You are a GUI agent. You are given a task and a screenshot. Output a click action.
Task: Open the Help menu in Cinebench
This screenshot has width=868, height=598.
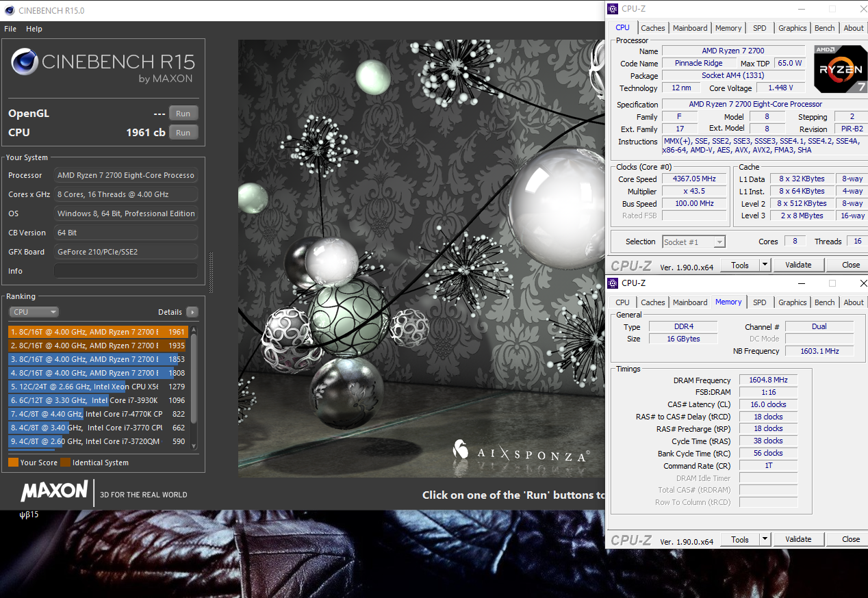pos(34,29)
